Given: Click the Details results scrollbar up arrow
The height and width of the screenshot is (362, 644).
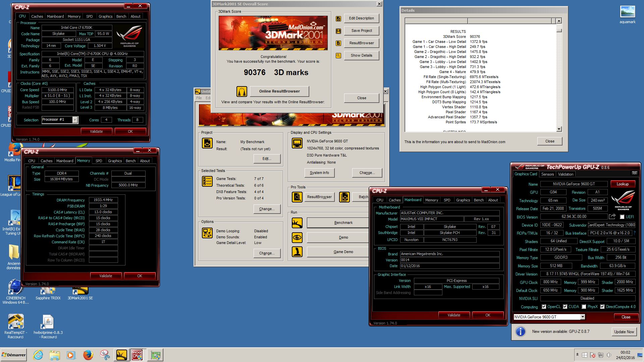Looking at the screenshot, I should tap(559, 21).
